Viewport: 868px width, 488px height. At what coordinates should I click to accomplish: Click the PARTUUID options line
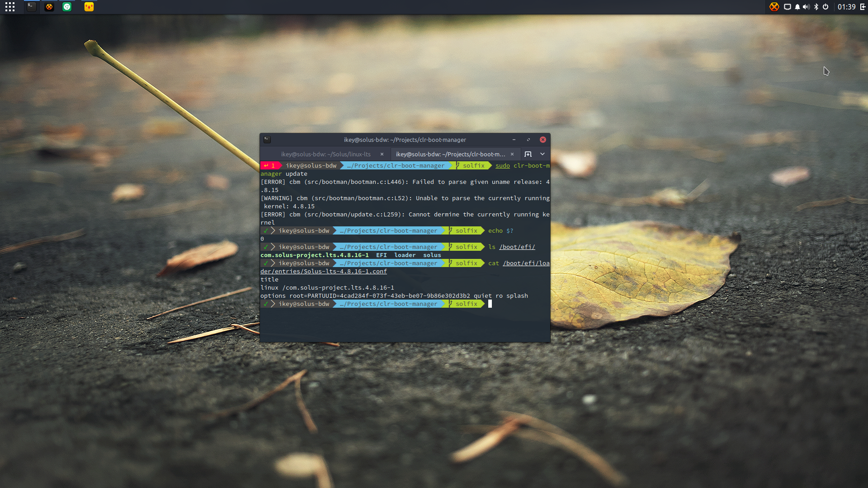[x=394, y=296]
